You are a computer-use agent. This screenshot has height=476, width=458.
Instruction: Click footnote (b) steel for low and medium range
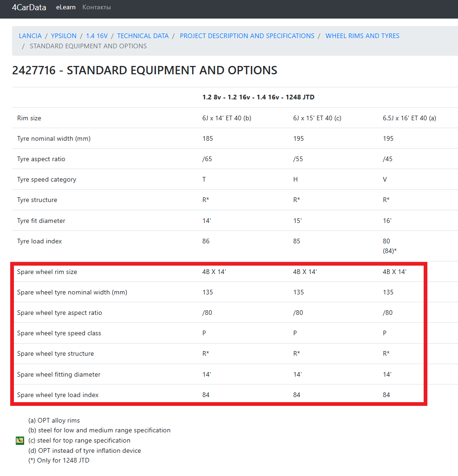99,430
